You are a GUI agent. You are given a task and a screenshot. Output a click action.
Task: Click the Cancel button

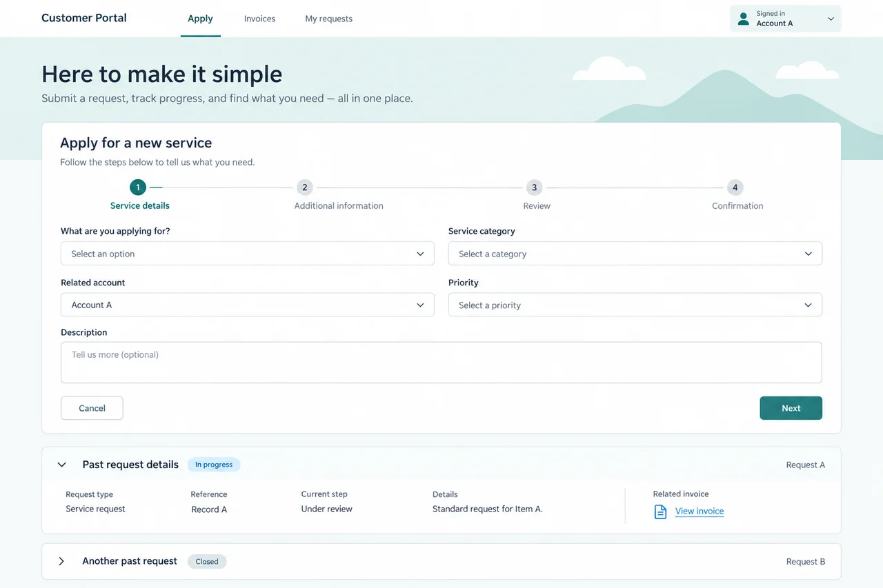pos(92,408)
